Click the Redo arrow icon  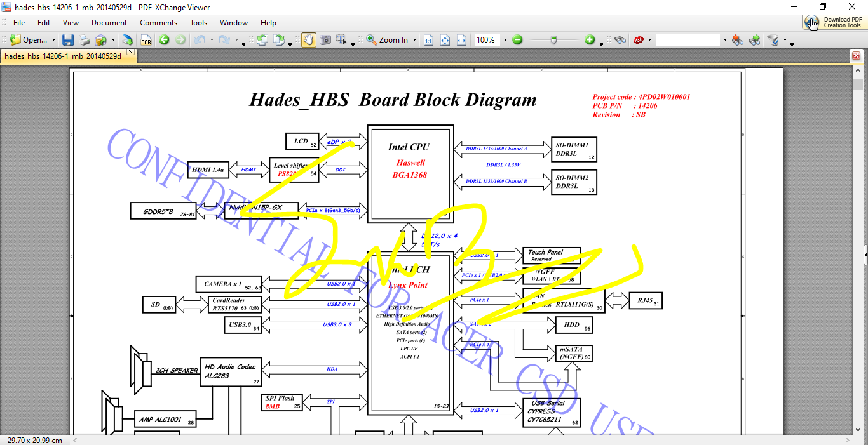224,40
